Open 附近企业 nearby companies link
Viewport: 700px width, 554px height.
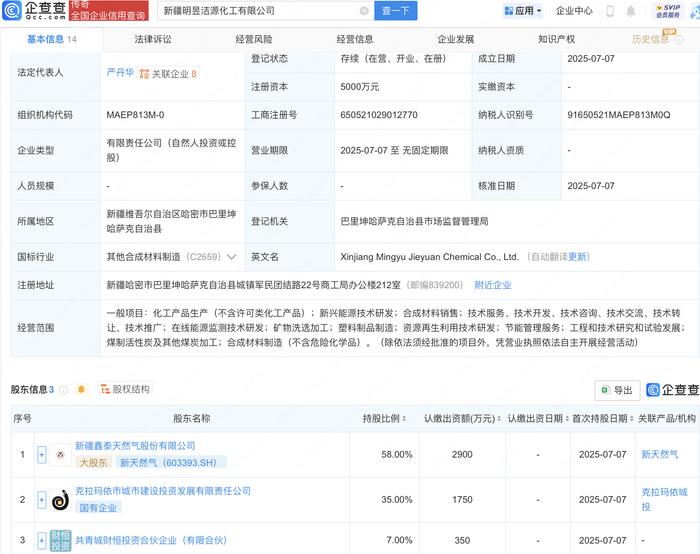coord(493,285)
